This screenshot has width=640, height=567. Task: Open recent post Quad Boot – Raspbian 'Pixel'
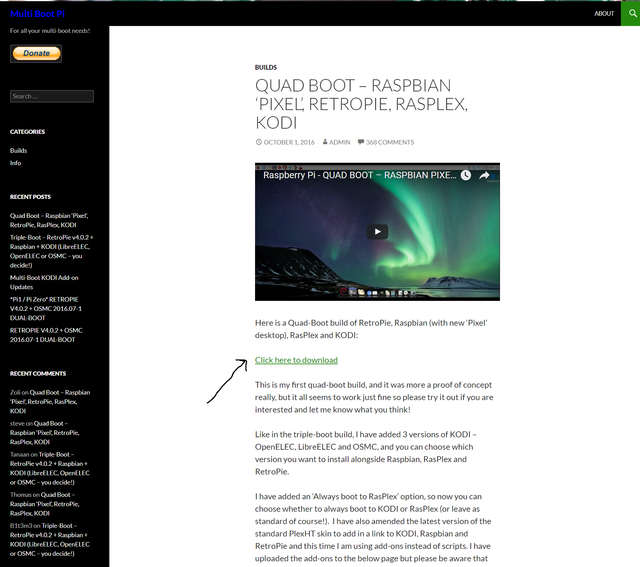49,220
